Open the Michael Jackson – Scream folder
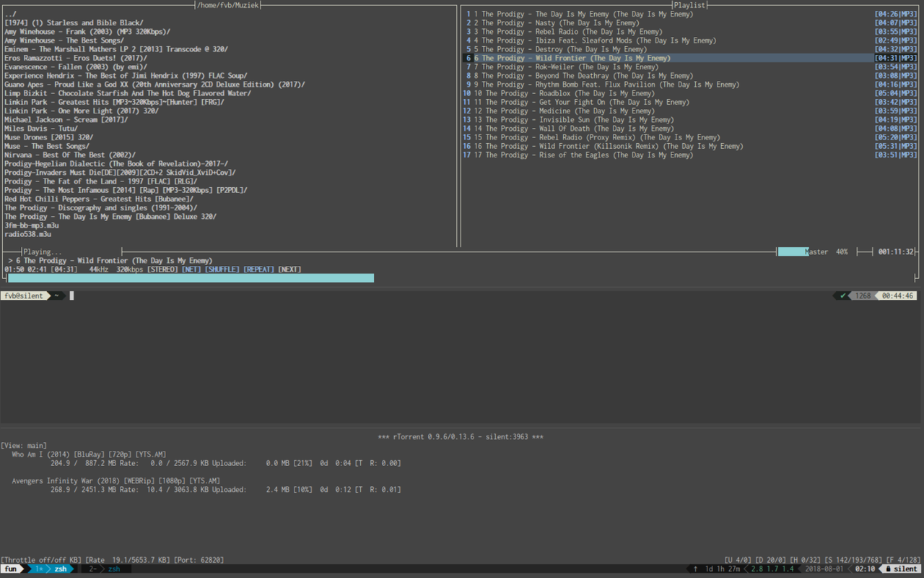The height and width of the screenshot is (578, 924). tap(66, 120)
